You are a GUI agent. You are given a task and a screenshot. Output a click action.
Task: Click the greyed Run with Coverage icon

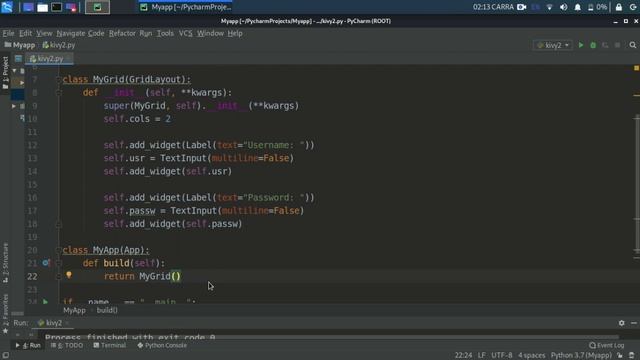(x=605, y=45)
